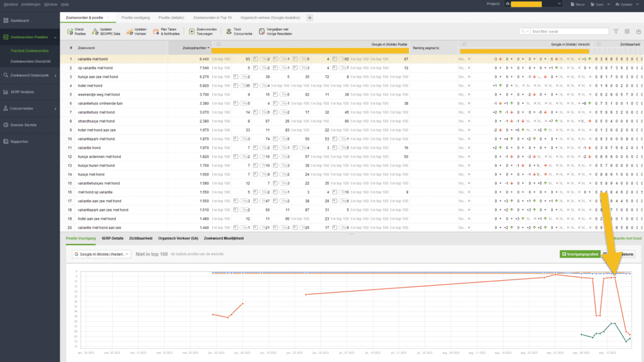
Task: Open the Opslaan dropdown arrow
Action: [x=638, y=4]
